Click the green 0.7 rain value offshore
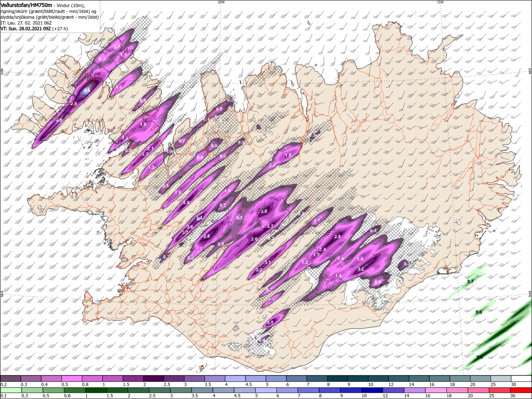532x399 pixels. [470, 281]
